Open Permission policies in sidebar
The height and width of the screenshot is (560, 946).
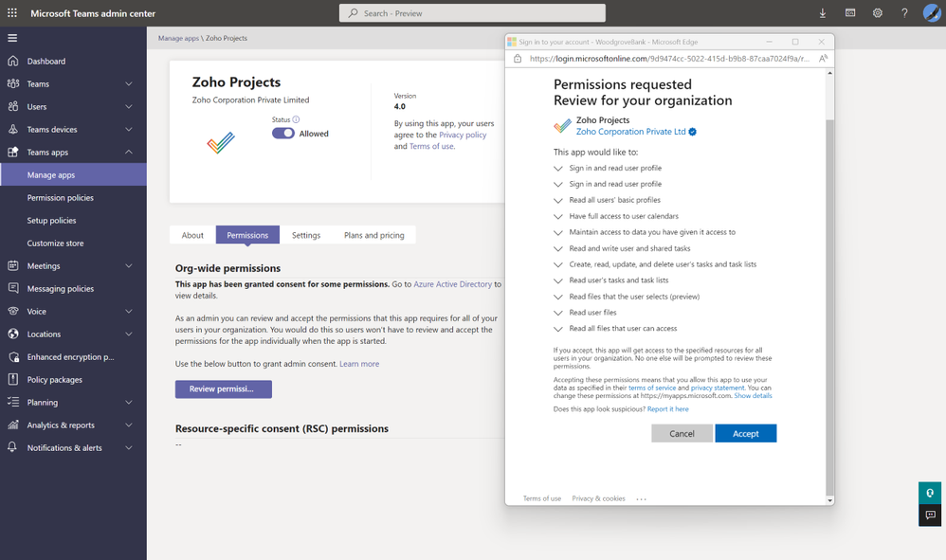click(73, 198)
